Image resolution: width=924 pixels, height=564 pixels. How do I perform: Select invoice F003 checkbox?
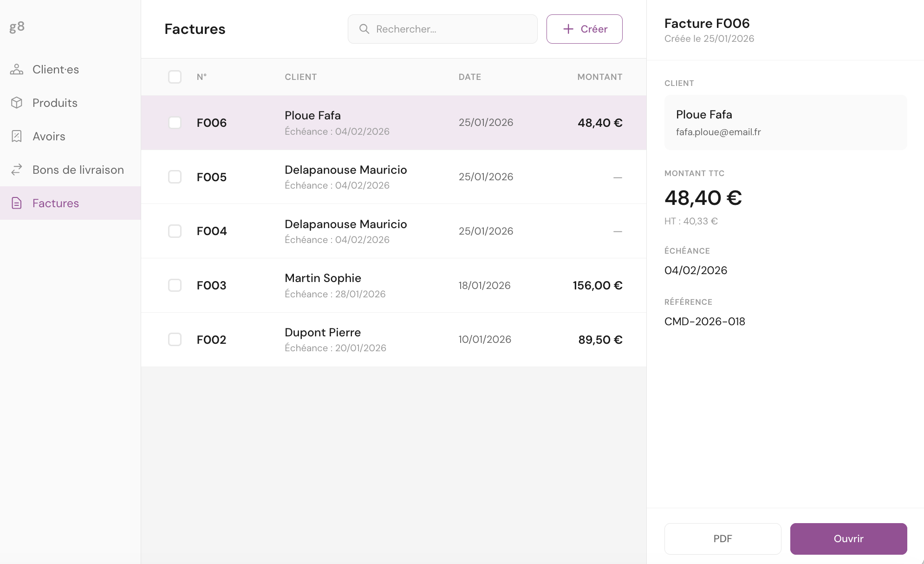pyautogui.click(x=175, y=285)
